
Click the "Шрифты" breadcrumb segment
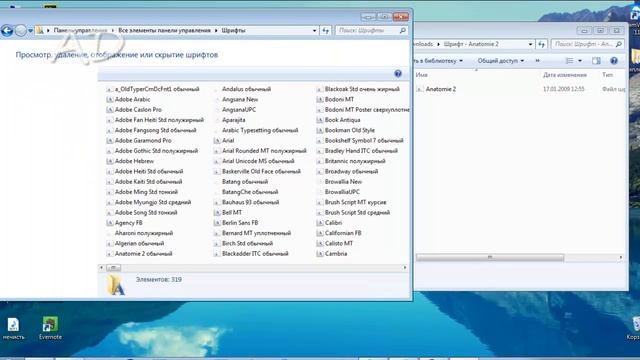(x=233, y=31)
